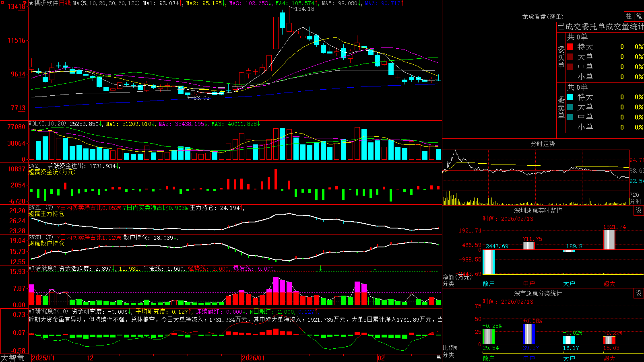Click 超大 axis label under 深圳超赢实时监控
The image size is (644, 362).
609,284
